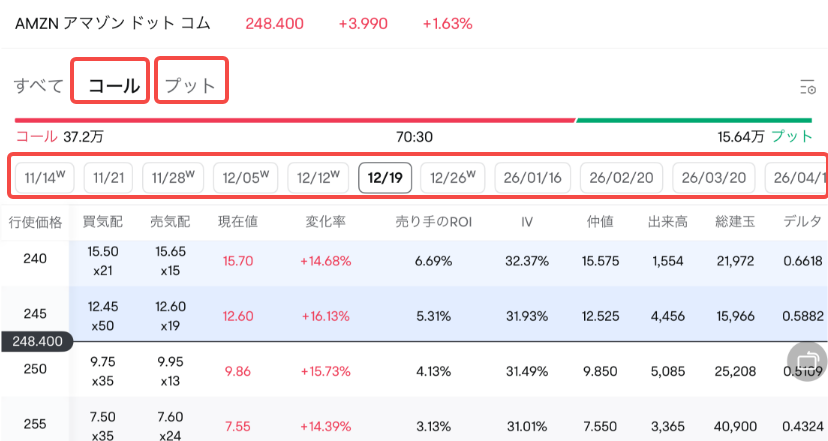
Task: Choose expiry date 12/05W
Action: pos(246,178)
